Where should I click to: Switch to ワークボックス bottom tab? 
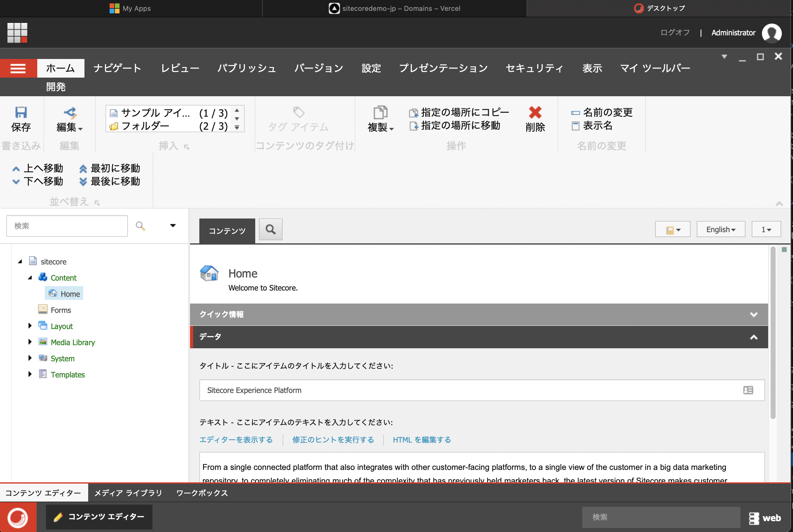(202, 493)
